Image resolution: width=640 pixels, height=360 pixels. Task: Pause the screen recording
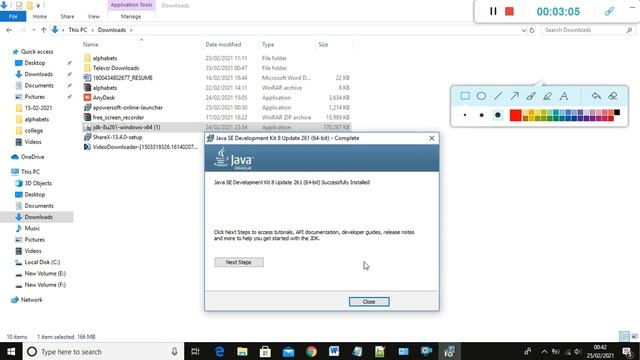(x=493, y=11)
